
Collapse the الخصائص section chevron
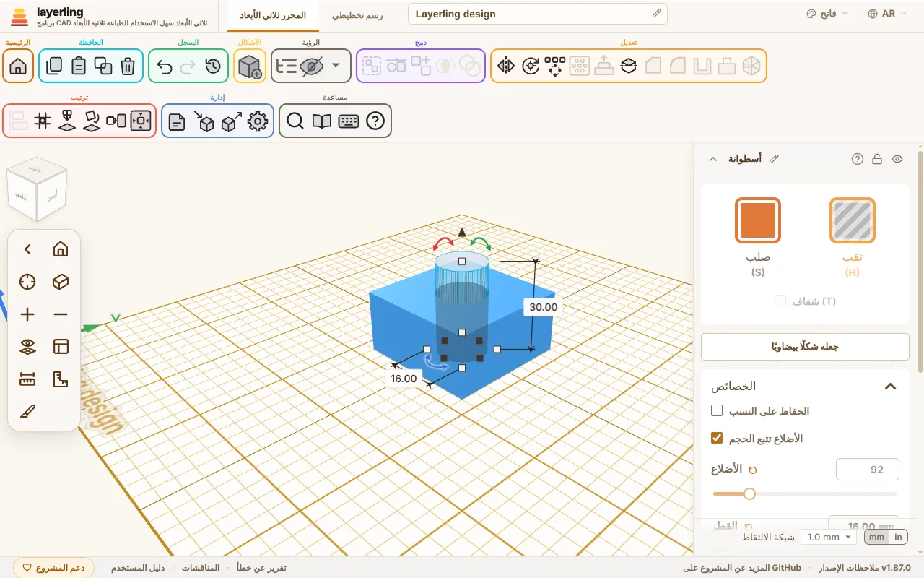(890, 387)
